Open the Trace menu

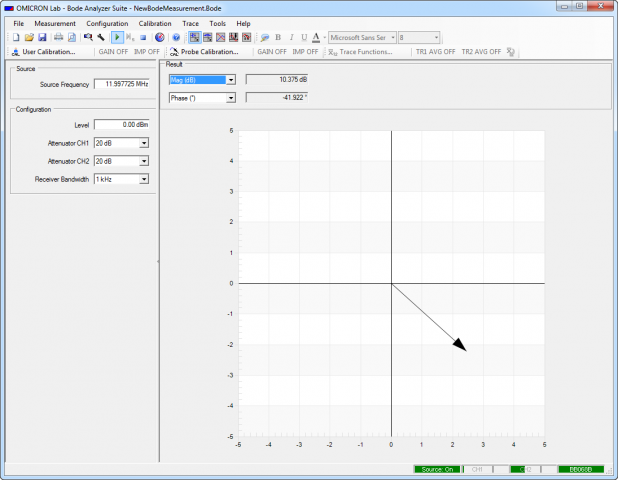point(190,24)
